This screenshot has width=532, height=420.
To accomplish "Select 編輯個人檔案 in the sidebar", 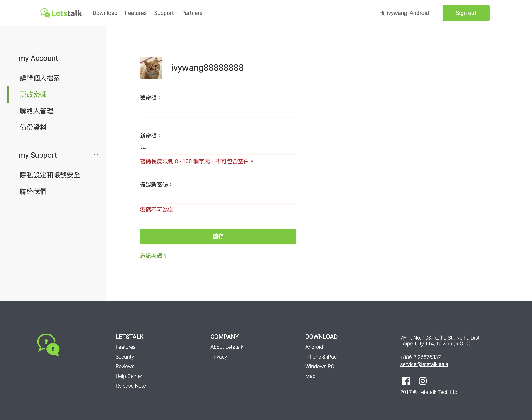I will 40,78.
